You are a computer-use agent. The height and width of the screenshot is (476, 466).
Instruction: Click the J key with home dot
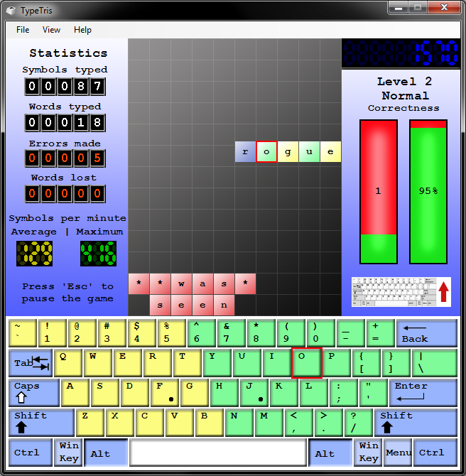point(254,393)
